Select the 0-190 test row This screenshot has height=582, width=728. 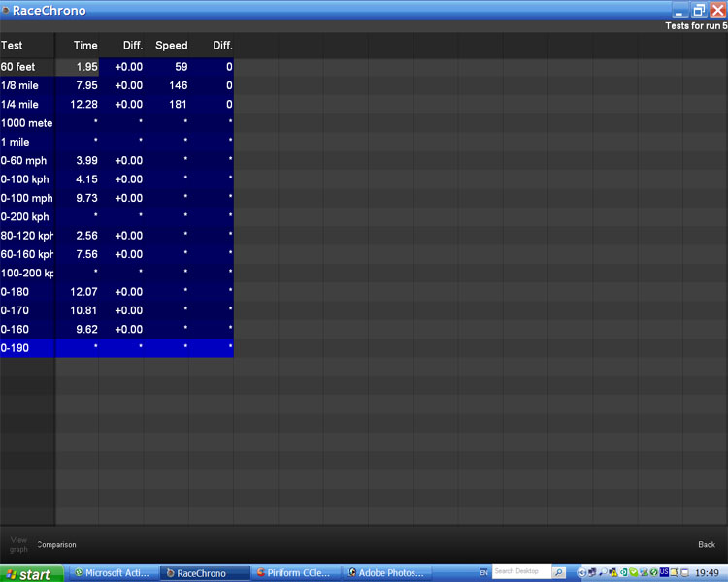[x=26, y=347]
